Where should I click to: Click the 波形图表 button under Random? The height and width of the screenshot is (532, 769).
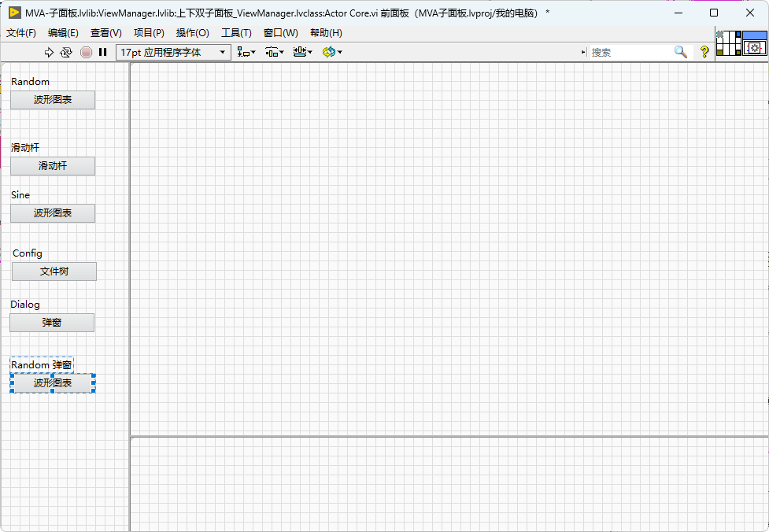click(x=53, y=99)
